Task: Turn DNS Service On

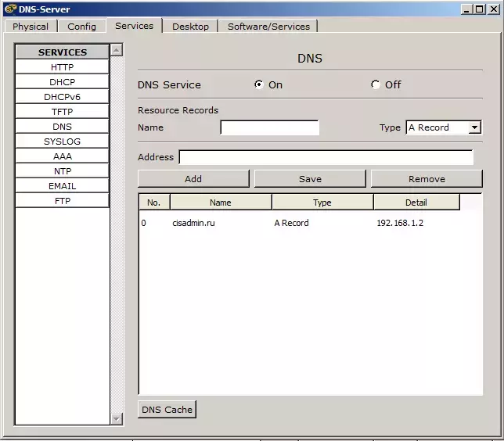Action: [x=259, y=84]
